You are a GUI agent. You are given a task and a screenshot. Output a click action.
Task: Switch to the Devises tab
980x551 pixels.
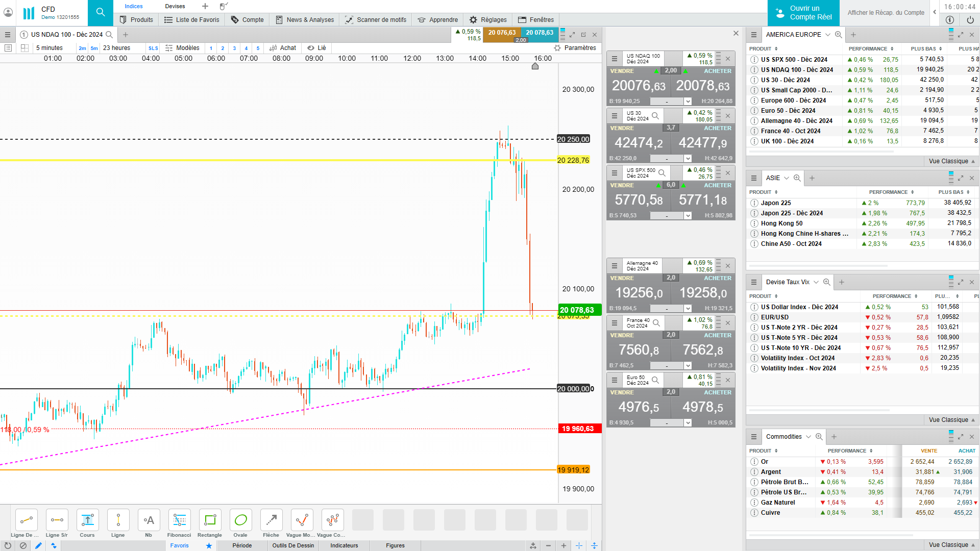(175, 6)
